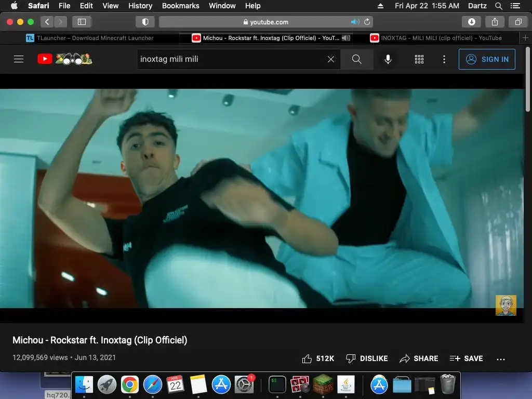The image size is (532, 399).
Task: Open the Window menu
Action: tap(222, 6)
